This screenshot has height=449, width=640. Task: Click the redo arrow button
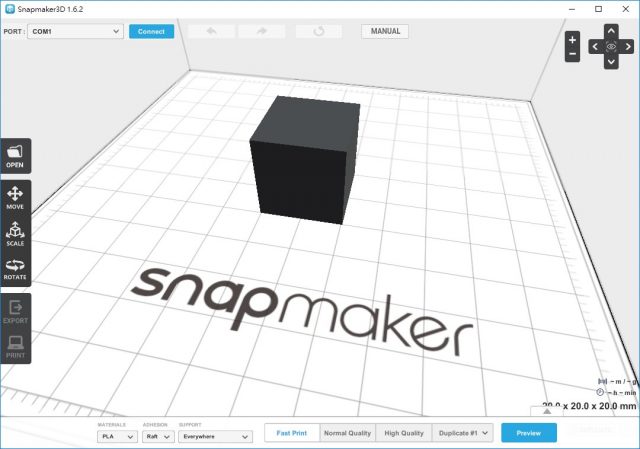coord(262,31)
